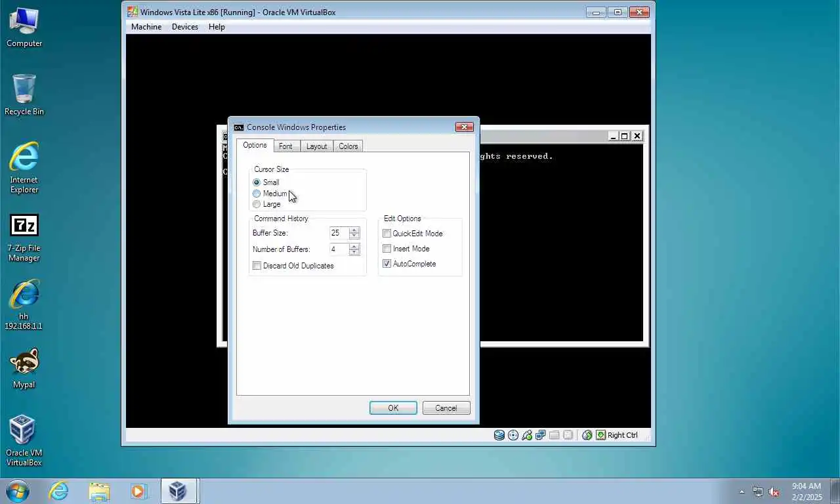
Task: Click the Buffer Size value field
Action: [x=339, y=233]
